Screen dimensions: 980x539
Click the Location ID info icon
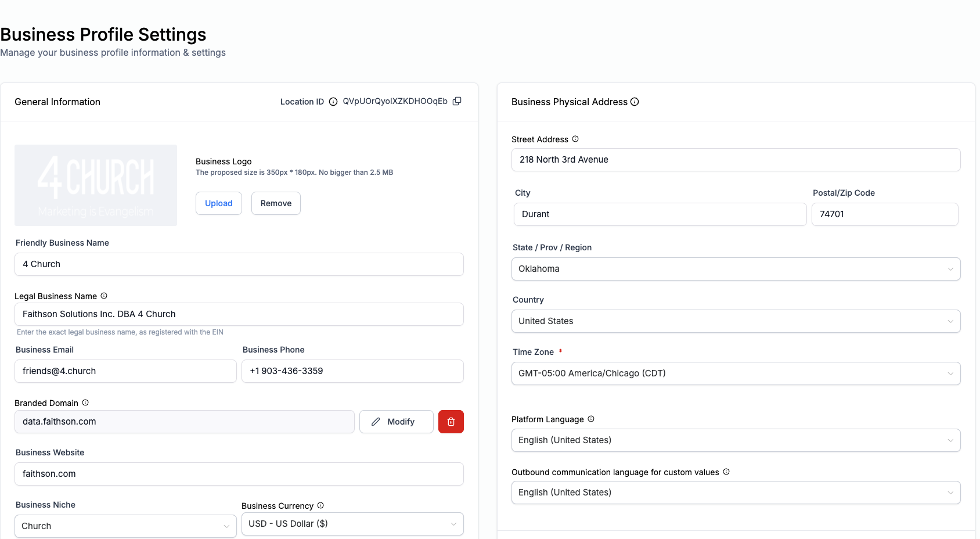(333, 102)
